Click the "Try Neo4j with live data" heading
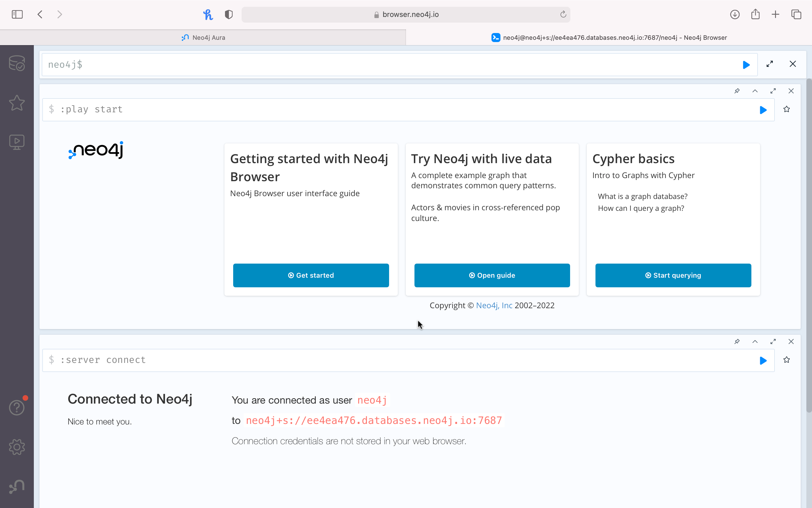 tap(481, 159)
